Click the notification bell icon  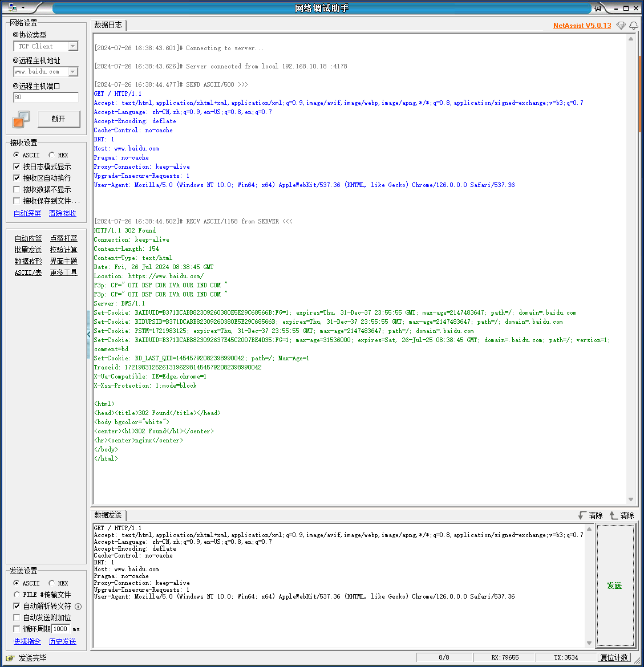(634, 26)
